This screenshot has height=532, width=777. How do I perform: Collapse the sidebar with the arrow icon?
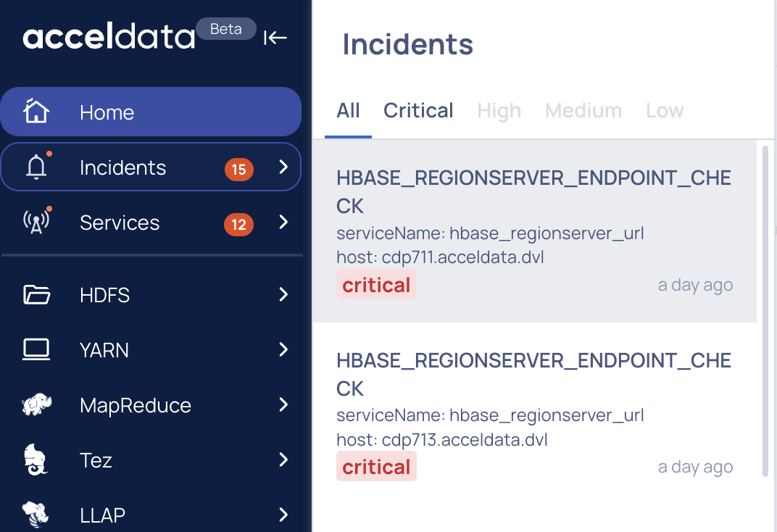pos(275,37)
